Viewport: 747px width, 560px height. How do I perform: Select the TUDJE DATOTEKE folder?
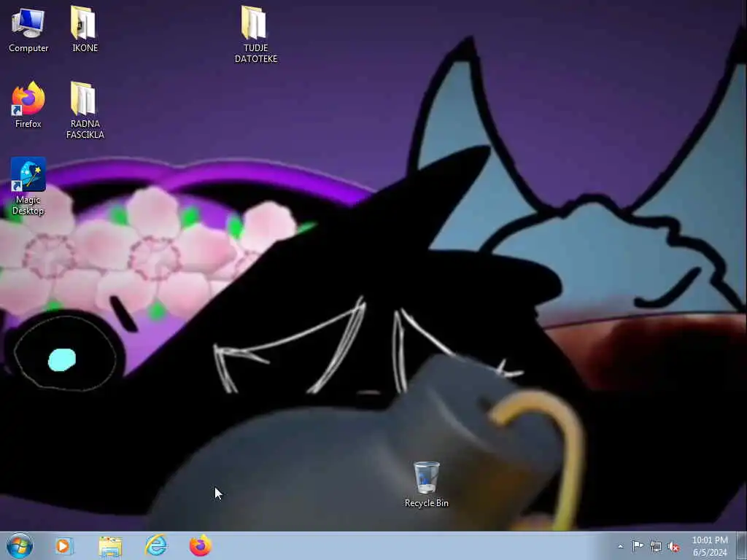(255, 35)
